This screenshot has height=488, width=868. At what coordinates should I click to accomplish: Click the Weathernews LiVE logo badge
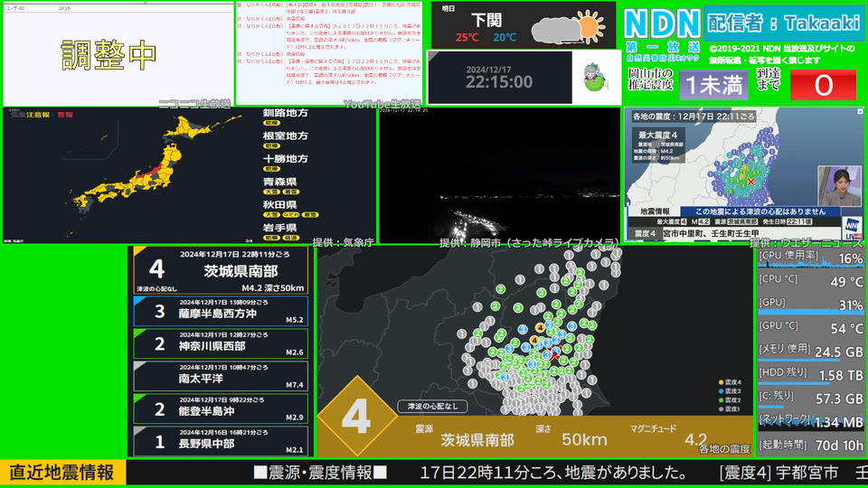pyautogui.click(x=852, y=228)
